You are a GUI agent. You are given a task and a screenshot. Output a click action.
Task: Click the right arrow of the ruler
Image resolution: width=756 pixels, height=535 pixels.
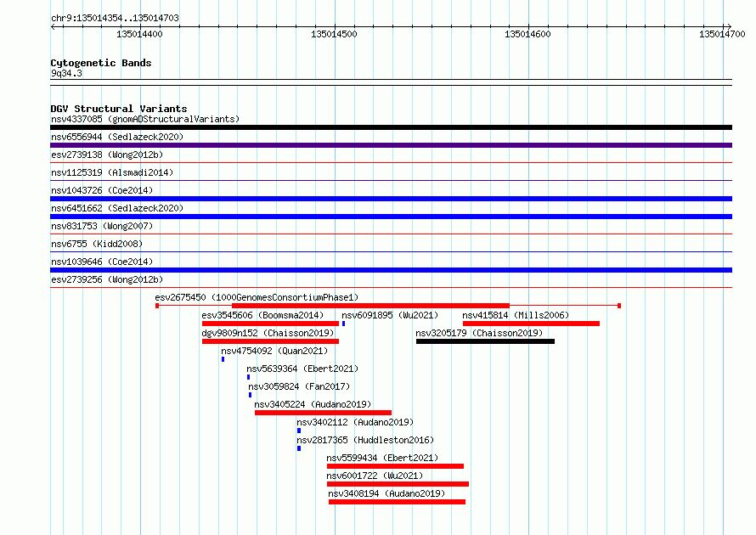(729, 27)
